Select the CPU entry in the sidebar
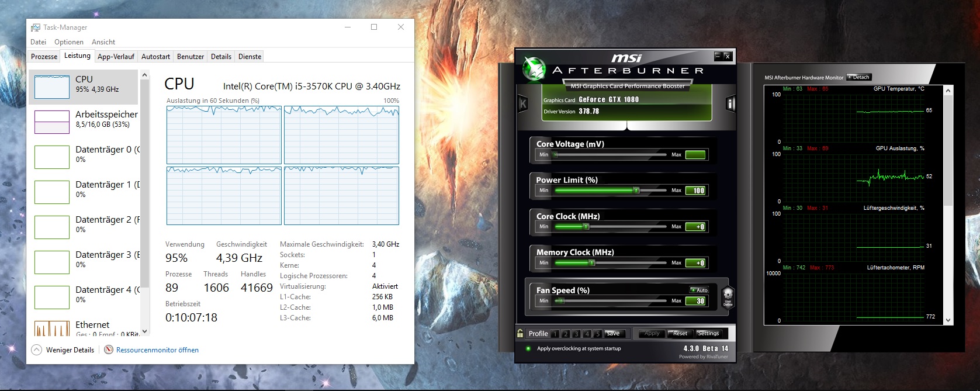This screenshot has height=391, width=980. click(84, 87)
